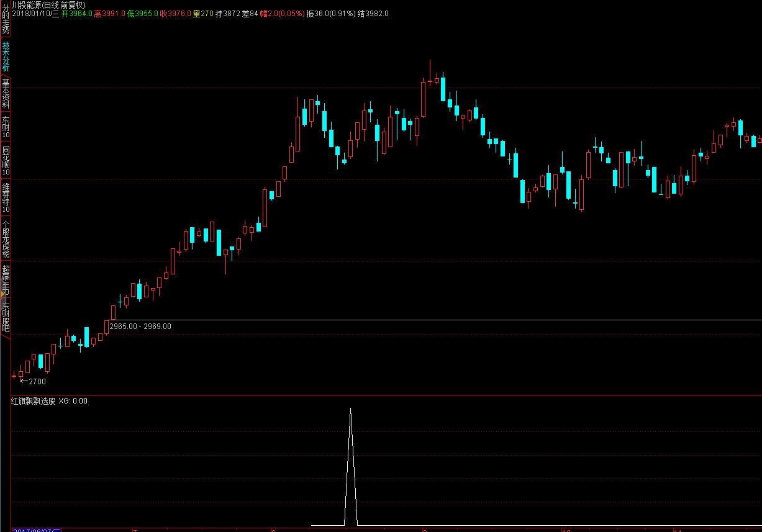Click the small yellow arrow on sidebar
The image size is (762, 532).
2,292
